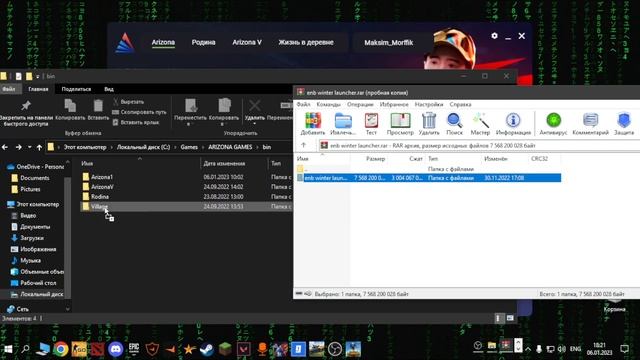Click the WinRAR Delete trash icon
This screenshot has width=640, height=360.
click(x=429, y=120)
